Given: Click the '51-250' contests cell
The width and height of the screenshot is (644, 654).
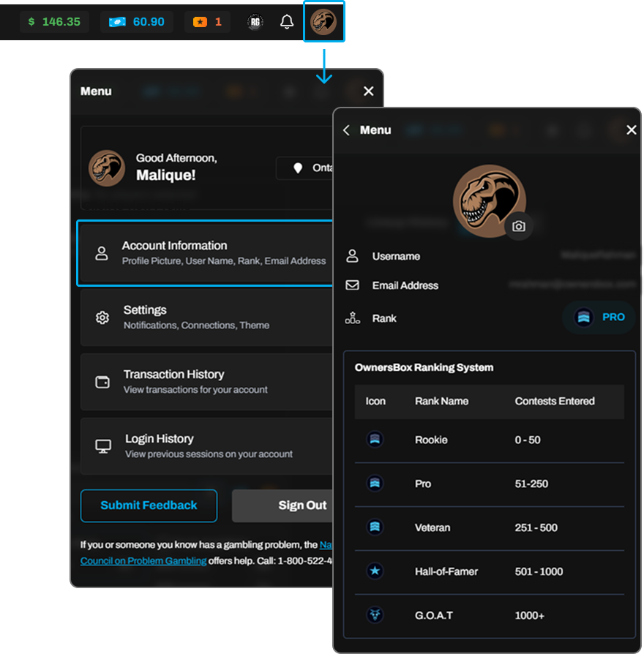Looking at the screenshot, I should (531, 484).
